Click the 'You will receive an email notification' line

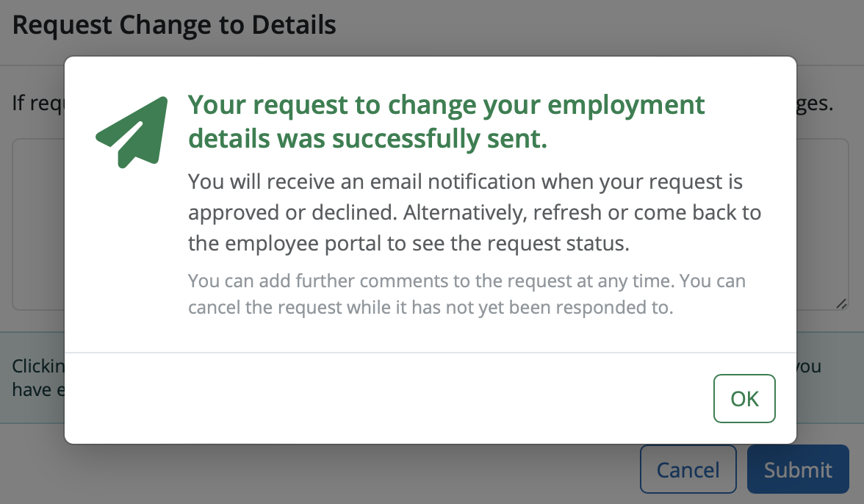465,181
